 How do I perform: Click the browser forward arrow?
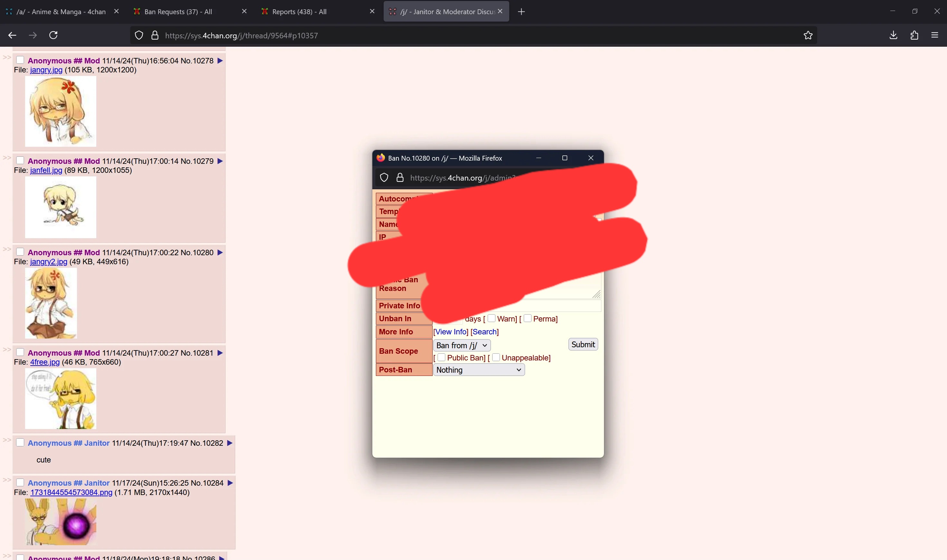click(33, 35)
